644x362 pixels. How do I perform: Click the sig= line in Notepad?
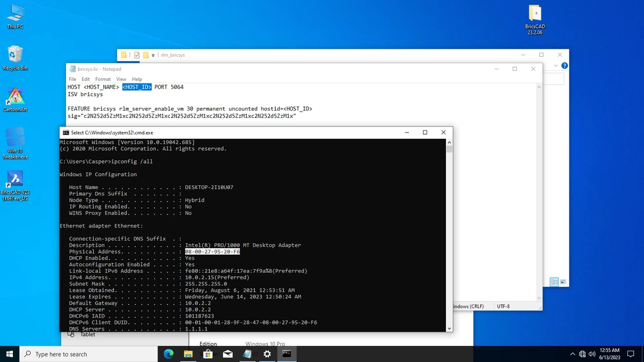point(182,116)
